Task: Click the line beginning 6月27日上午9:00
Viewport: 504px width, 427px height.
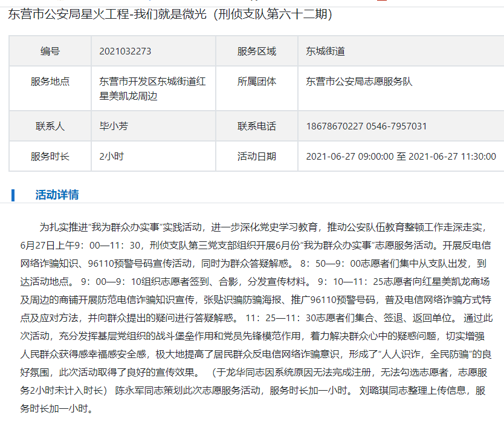Action: tap(256, 246)
